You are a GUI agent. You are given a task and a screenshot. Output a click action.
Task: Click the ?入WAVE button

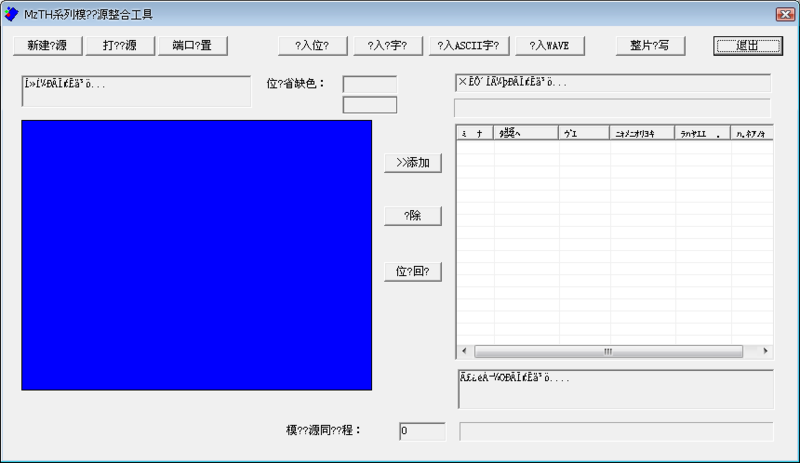tap(549, 45)
